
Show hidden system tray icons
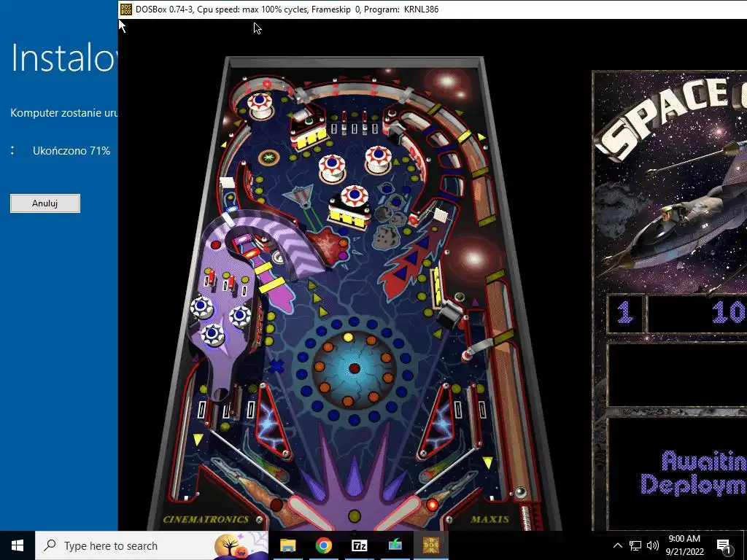pyautogui.click(x=617, y=545)
